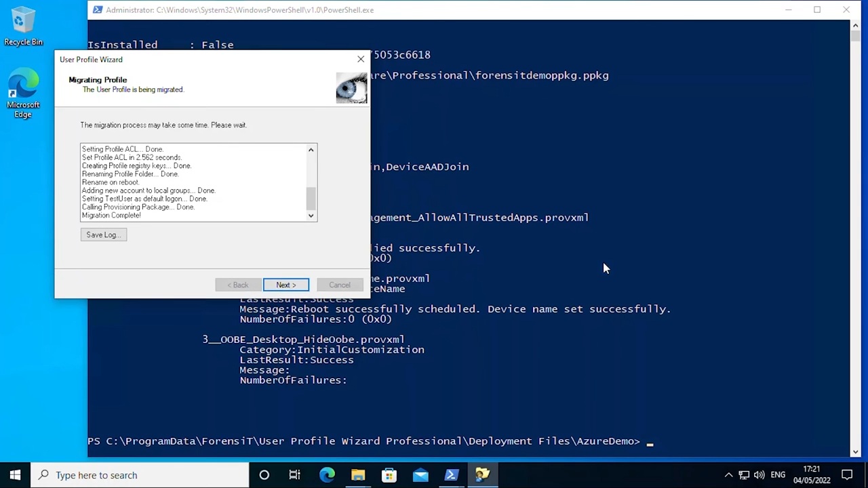
Task: Click PowerShell scrollbar up arrow
Action: 855,26
